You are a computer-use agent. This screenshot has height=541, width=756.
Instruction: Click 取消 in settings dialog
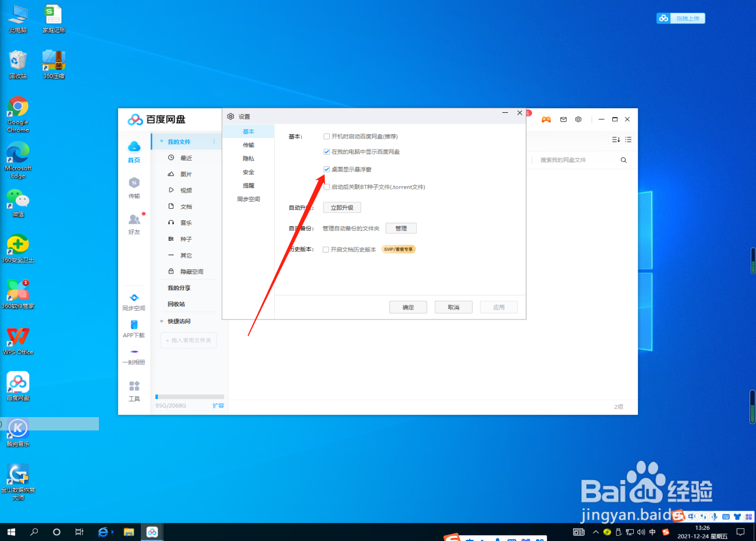[453, 307]
